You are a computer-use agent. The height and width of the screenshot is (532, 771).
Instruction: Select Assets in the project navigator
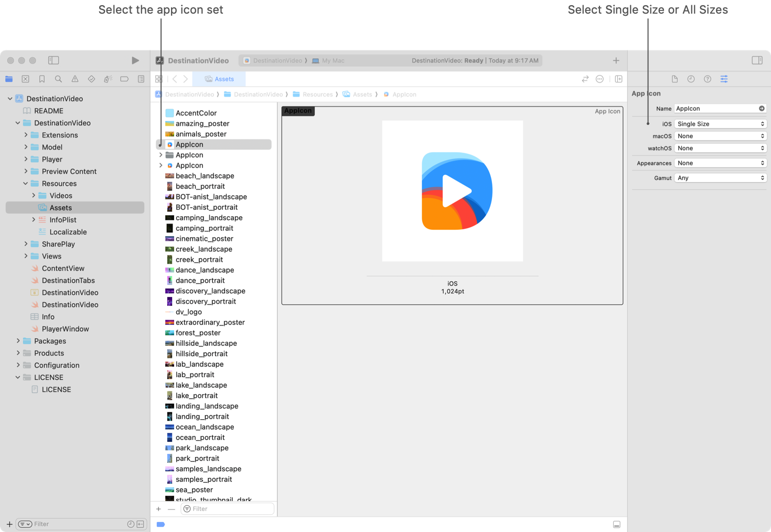click(75, 208)
